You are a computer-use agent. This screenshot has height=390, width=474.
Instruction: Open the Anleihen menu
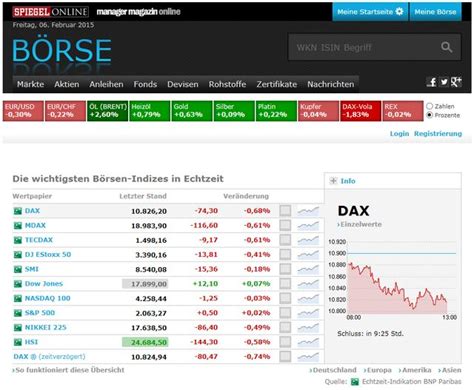(x=106, y=84)
